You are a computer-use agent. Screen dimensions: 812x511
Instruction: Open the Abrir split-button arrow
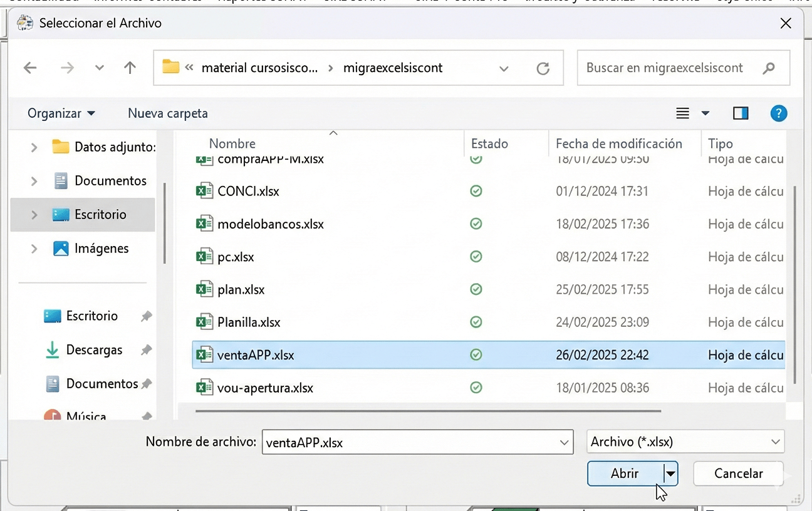670,474
